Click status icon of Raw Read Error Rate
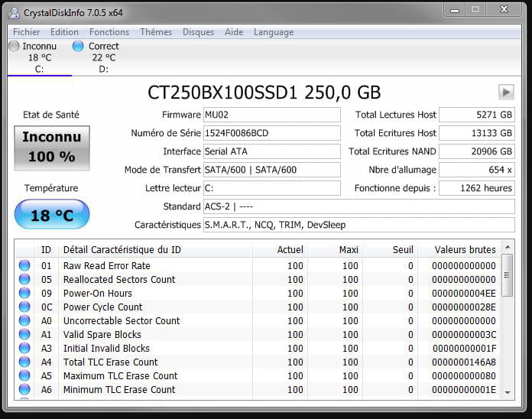 click(x=24, y=265)
